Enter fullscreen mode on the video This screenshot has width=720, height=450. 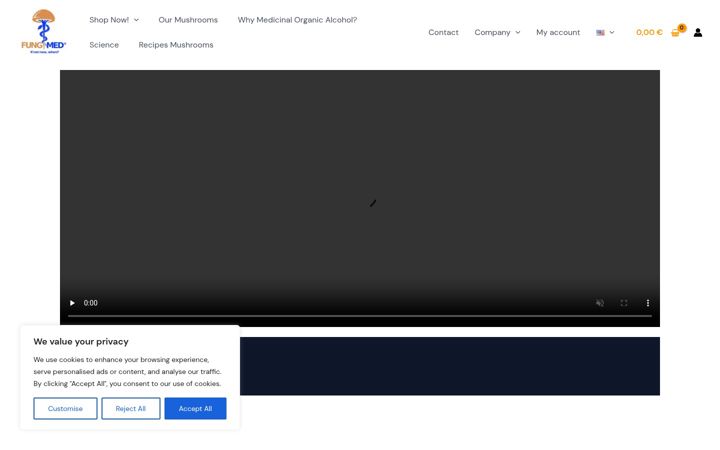[x=624, y=303]
